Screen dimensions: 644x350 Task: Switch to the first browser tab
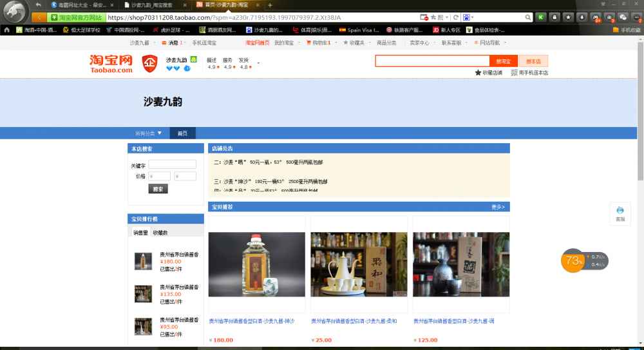(x=82, y=5)
